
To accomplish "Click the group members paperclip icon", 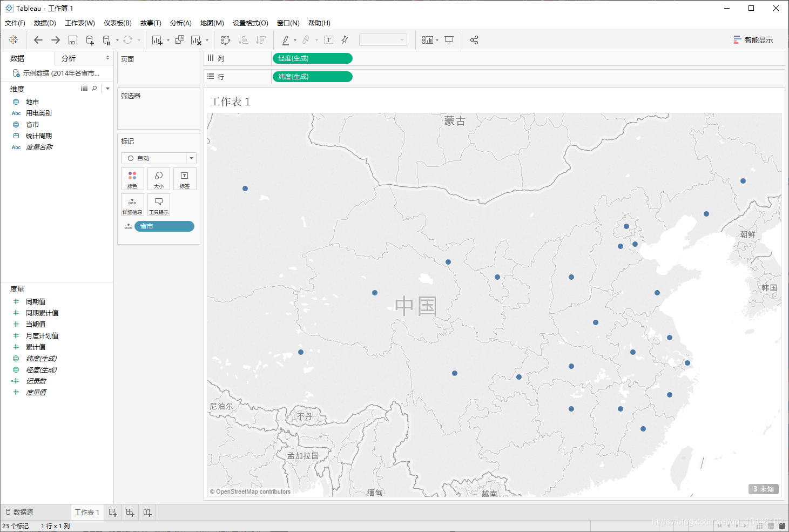I will click(x=306, y=40).
